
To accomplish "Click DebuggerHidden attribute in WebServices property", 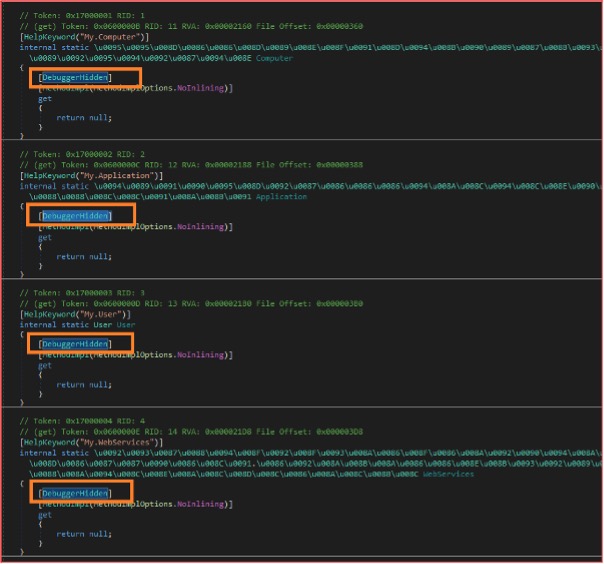I will pos(75,494).
